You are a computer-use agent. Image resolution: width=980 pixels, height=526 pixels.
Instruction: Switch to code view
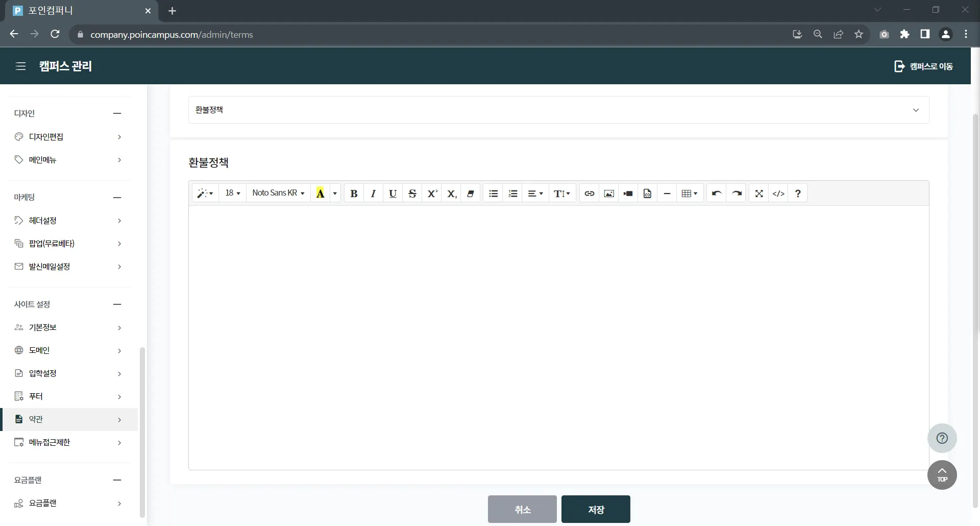pos(778,194)
